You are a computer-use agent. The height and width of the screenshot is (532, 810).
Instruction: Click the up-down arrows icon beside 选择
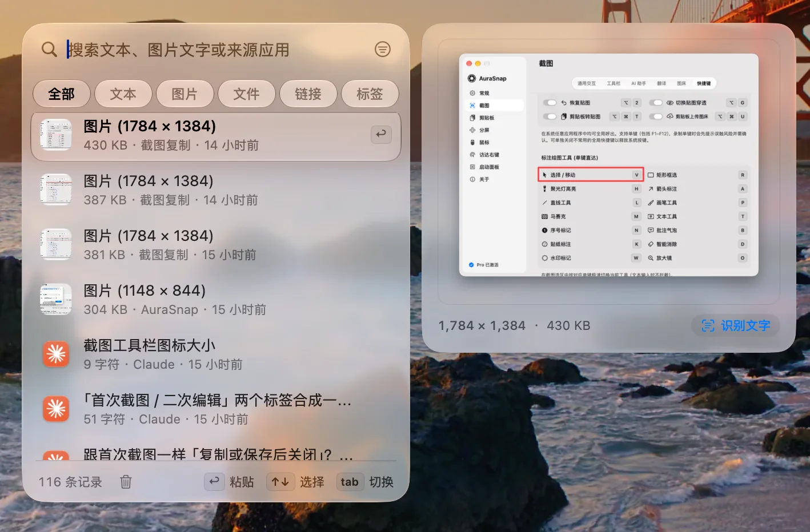coord(280,482)
